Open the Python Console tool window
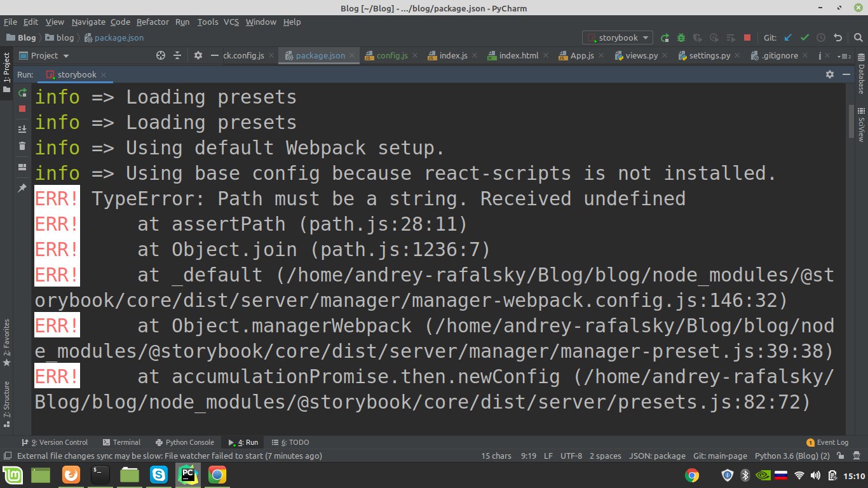 pyautogui.click(x=184, y=442)
